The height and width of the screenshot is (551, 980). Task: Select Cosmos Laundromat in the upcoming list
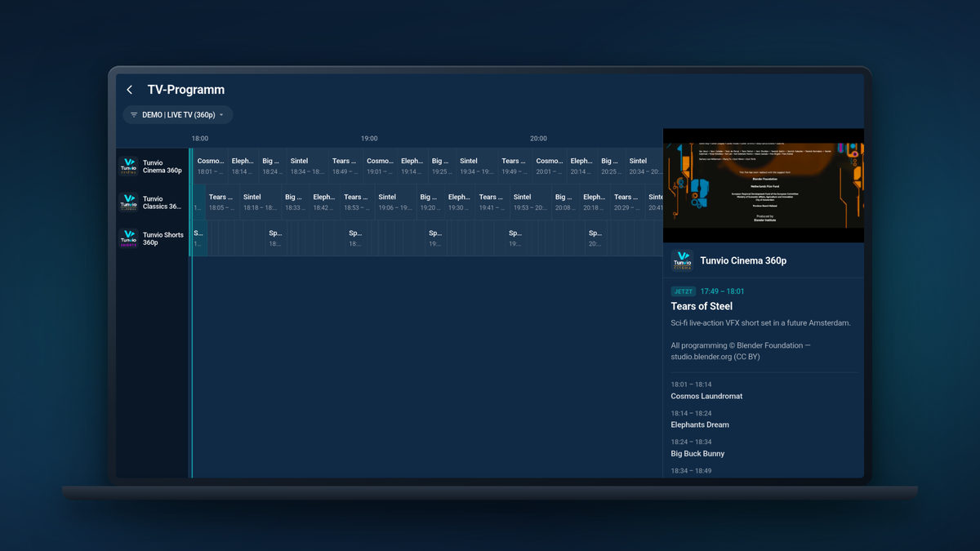coord(706,396)
